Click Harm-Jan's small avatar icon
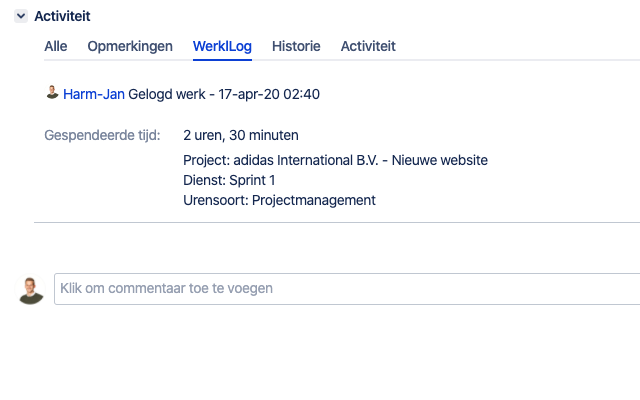The image size is (640, 400). coord(52,93)
